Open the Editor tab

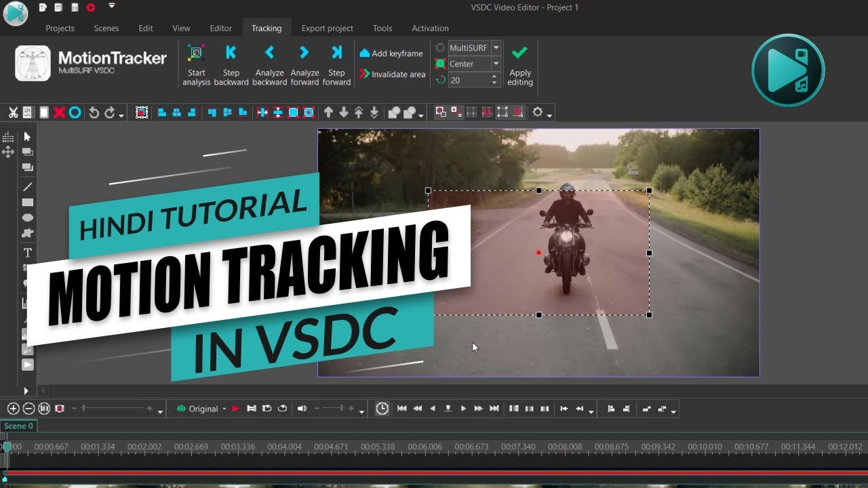[x=221, y=28]
